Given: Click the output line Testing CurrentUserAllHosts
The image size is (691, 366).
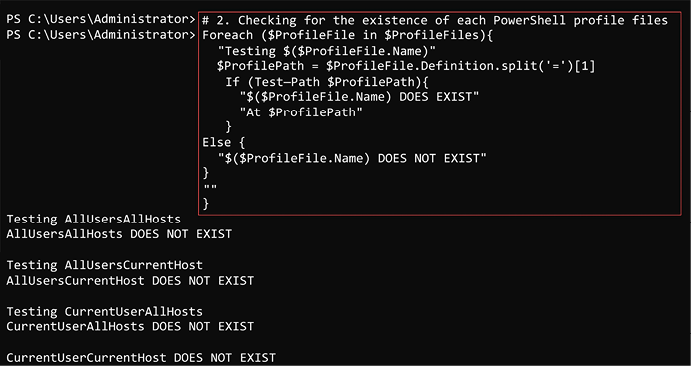Looking at the screenshot, I should point(104,311).
